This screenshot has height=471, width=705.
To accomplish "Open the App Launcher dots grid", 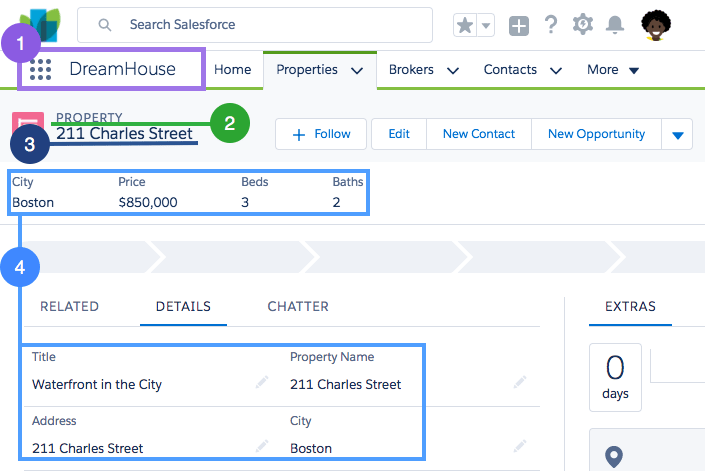I will pos(40,70).
